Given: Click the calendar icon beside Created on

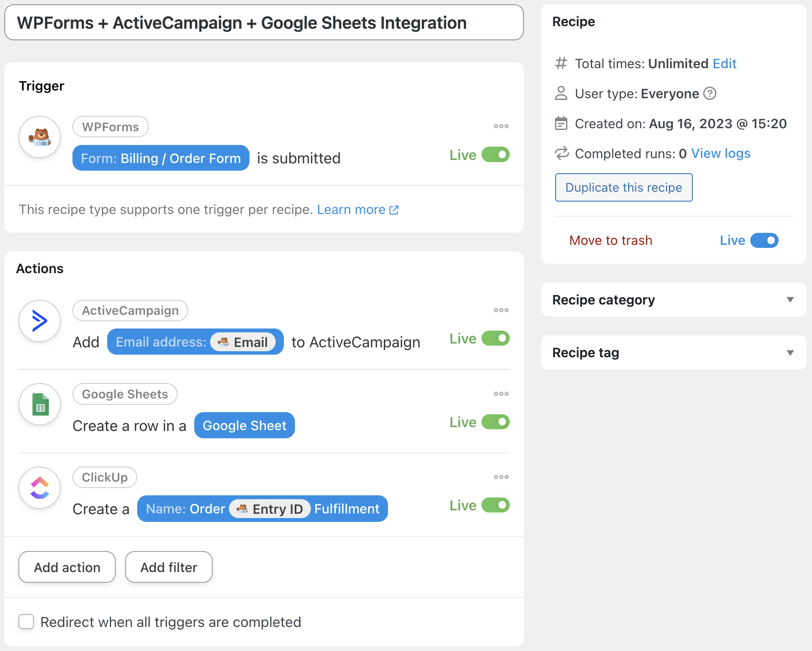Looking at the screenshot, I should pos(561,124).
